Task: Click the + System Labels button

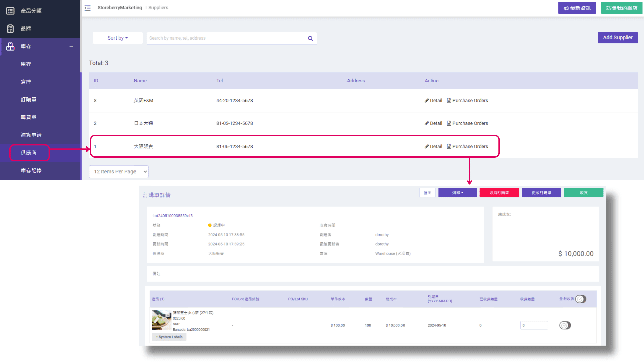Action: [169, 337]
